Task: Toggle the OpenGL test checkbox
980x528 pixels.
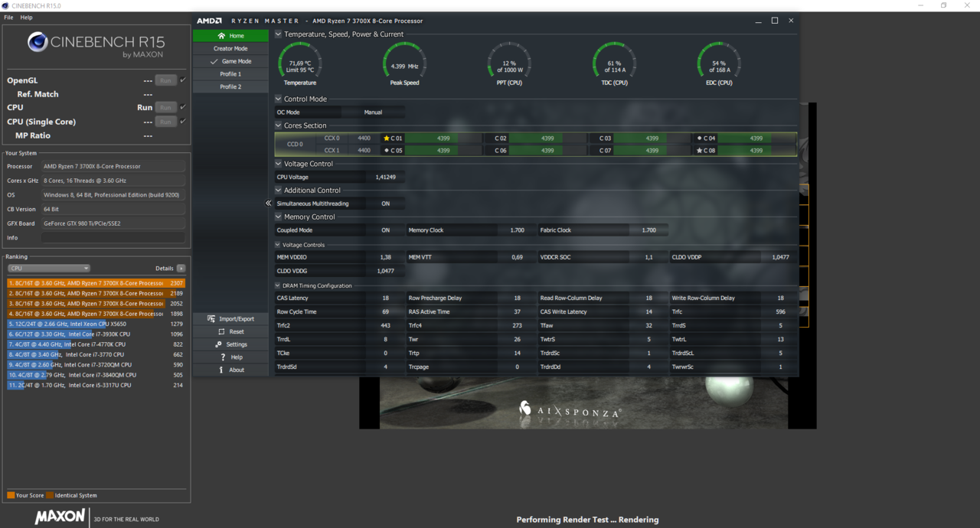Action: (x=183, y=80)
